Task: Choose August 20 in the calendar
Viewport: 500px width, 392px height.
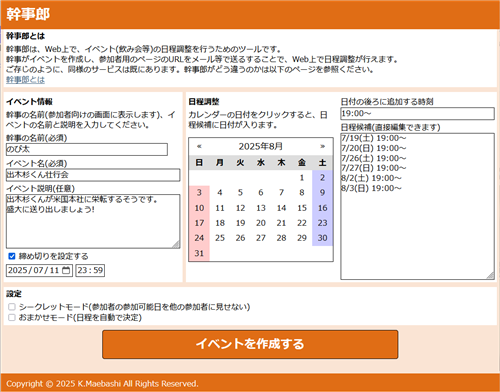Action: [261, 223]
